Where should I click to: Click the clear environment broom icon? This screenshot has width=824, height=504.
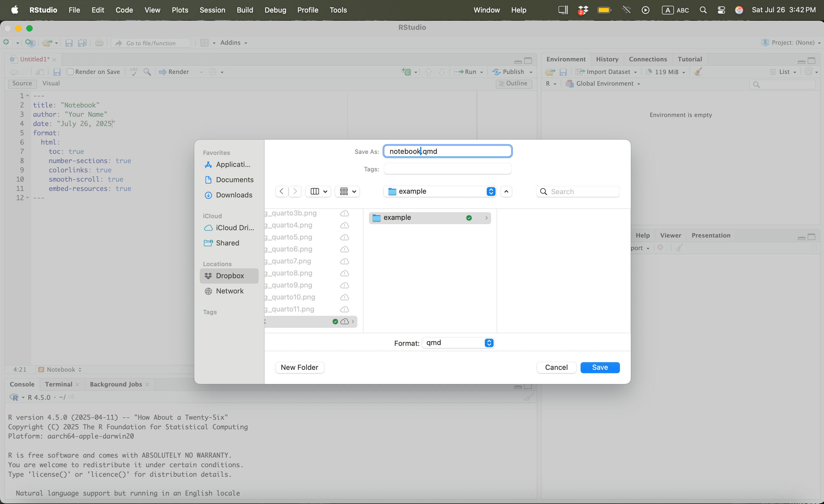click(x=698, y=72)
